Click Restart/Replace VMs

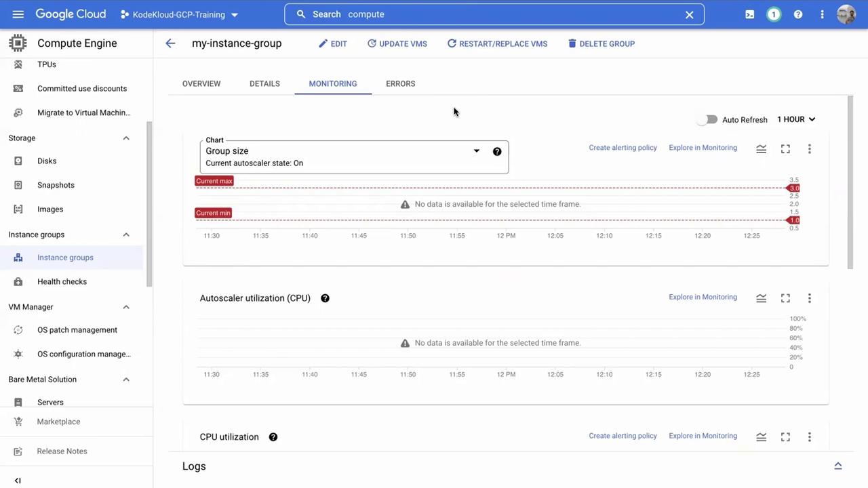tap(497, 43)
